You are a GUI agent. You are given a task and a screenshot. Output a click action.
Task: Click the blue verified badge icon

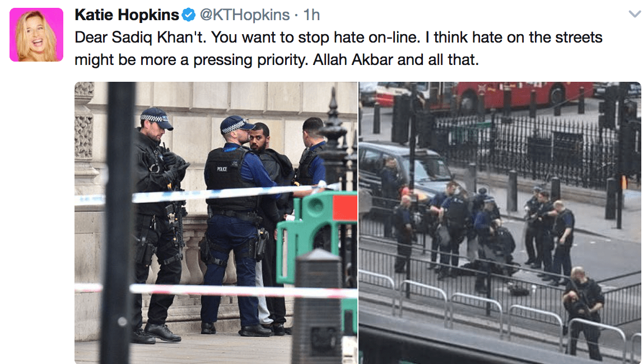pos(188,15)
